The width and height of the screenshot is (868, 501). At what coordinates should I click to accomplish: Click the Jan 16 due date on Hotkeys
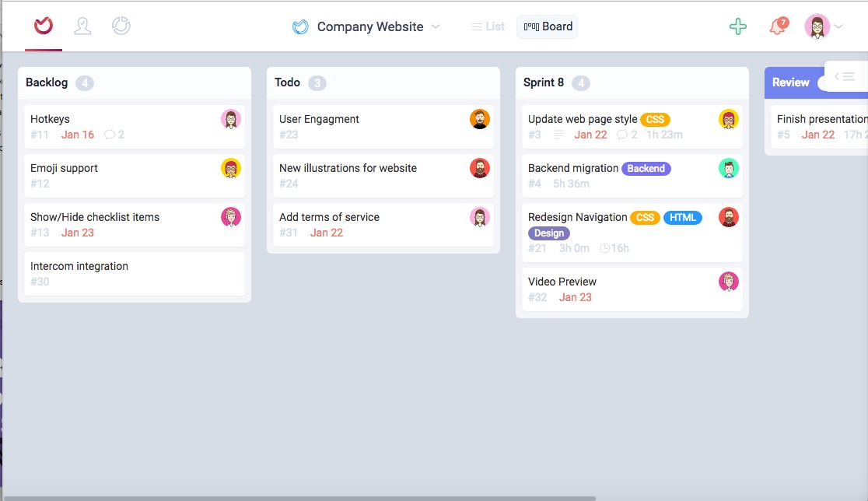tap(78, 135)
